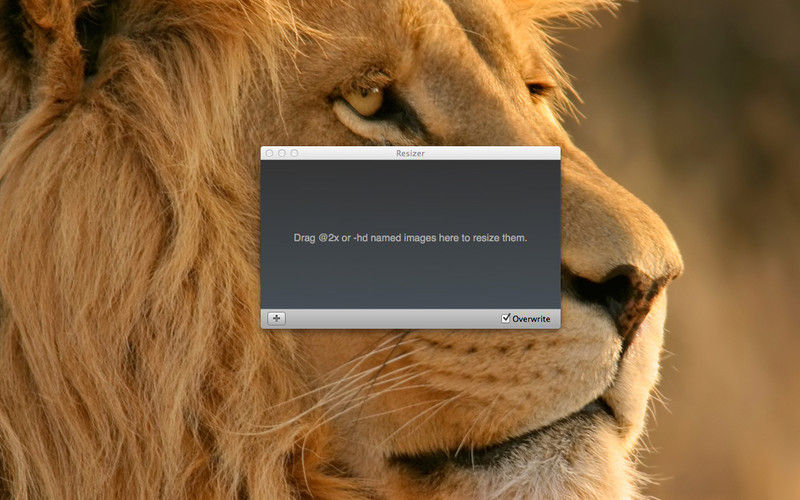Click the Resizer window title bar

410,153
